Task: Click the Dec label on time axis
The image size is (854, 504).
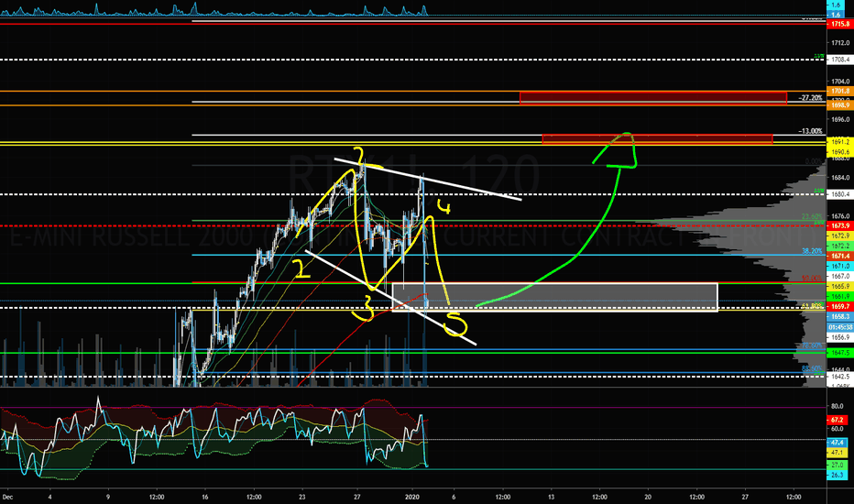Action: click(7, 497)
